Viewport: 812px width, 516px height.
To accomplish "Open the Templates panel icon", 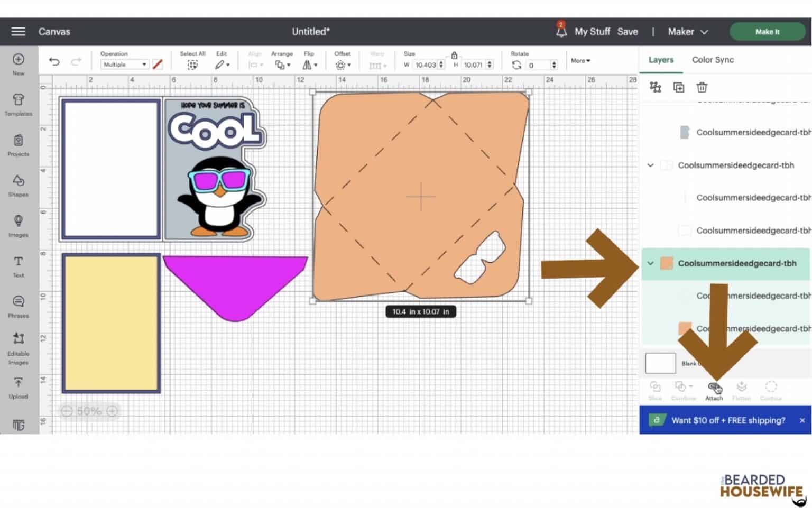I will click(x=18, y=104).
